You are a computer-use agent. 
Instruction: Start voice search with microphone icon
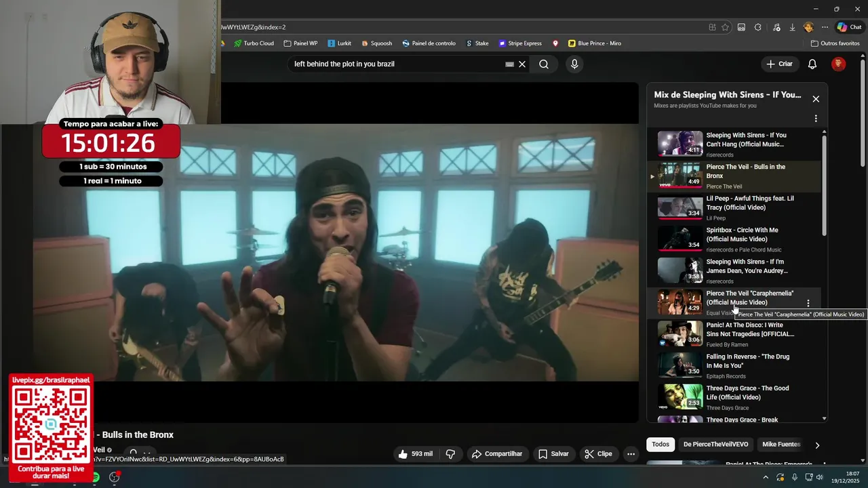574,64
